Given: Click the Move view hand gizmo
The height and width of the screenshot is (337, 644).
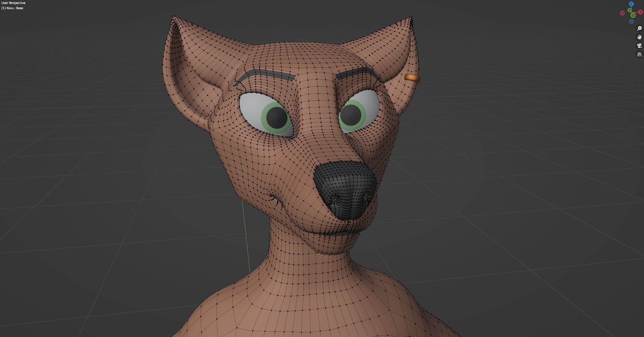Looking at the screenshot, I should pyautogui.click(x=639, y=37).
